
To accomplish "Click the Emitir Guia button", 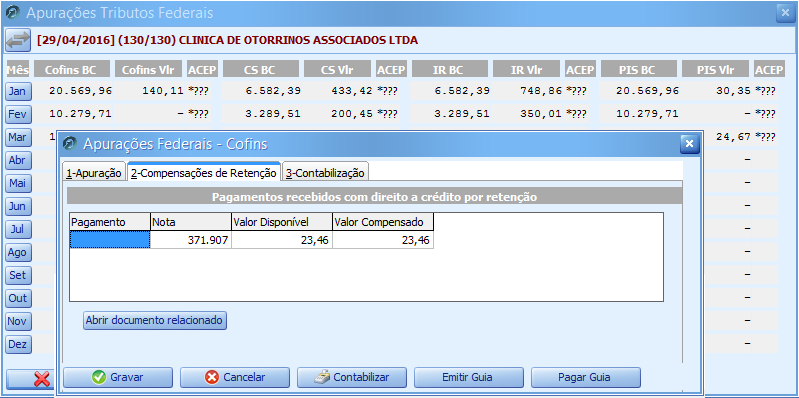I will [x=469, y=378].
